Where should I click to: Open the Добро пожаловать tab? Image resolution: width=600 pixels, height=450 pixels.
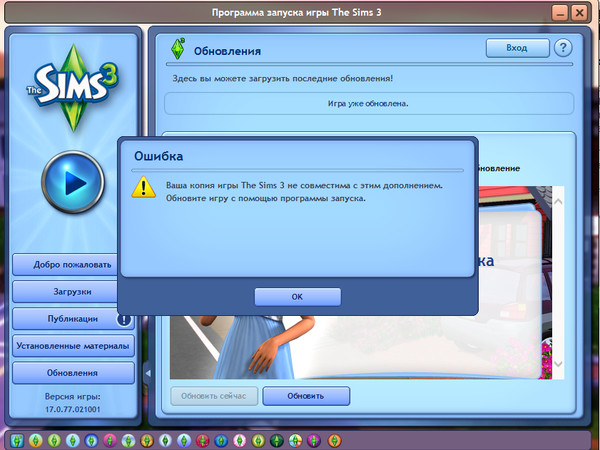pyautogui.click(x=65, y=264)
